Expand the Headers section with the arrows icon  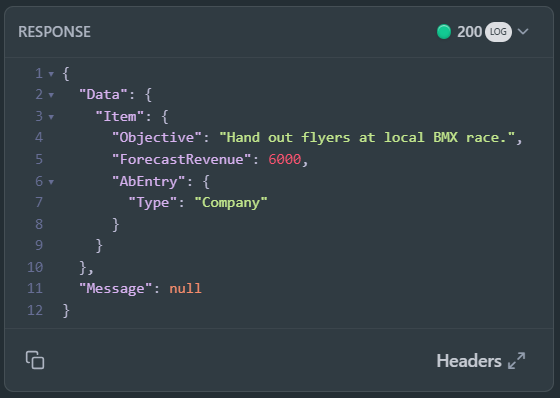(516, 360)
